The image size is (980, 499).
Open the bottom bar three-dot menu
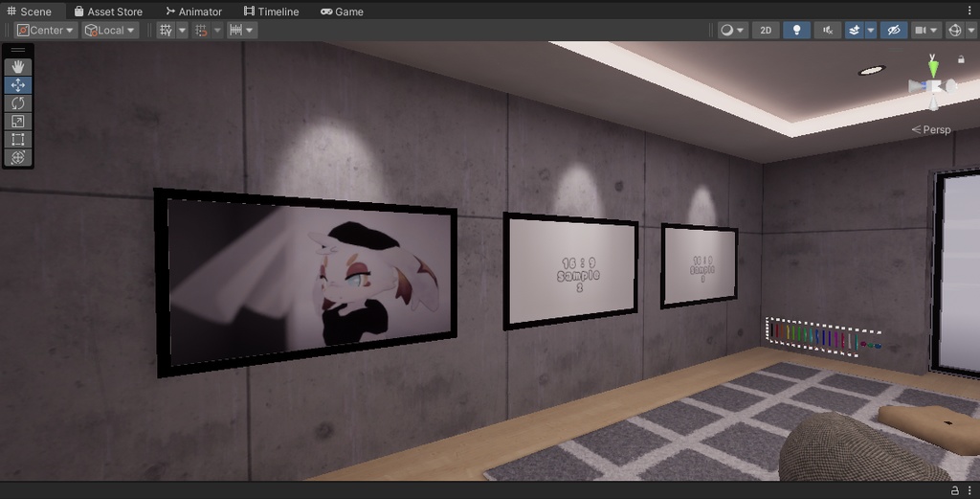click(x=969, y=491)
